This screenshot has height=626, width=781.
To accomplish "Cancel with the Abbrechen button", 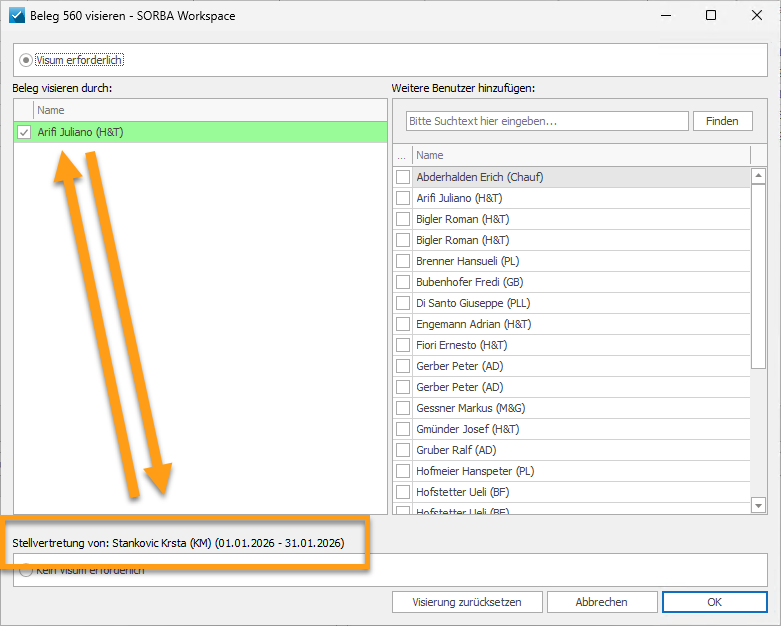I will pos(601,602).
